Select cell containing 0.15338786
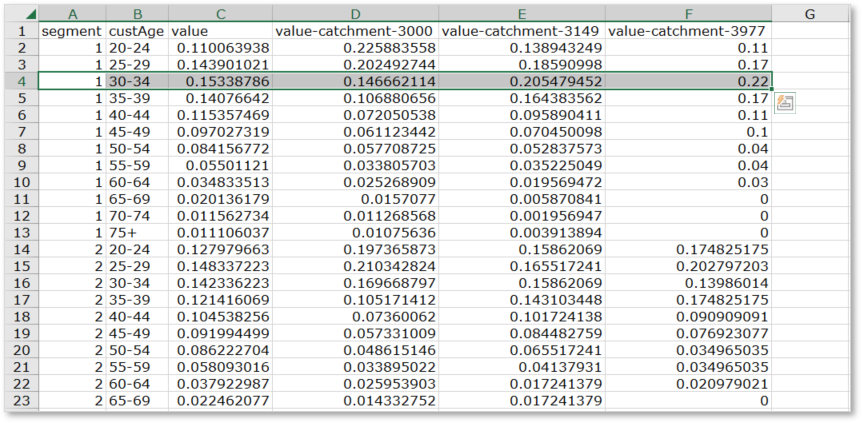 (220, 81)
